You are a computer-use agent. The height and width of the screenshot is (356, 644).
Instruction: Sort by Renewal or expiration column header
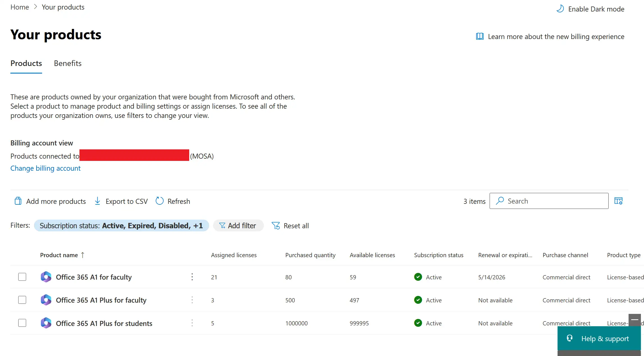tap(505, 255)
